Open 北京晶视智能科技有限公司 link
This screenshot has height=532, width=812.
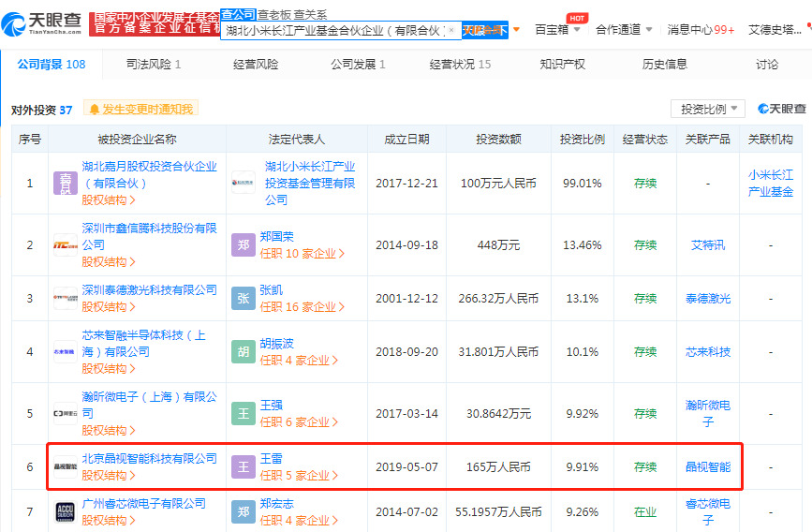(x=149, y=458)
